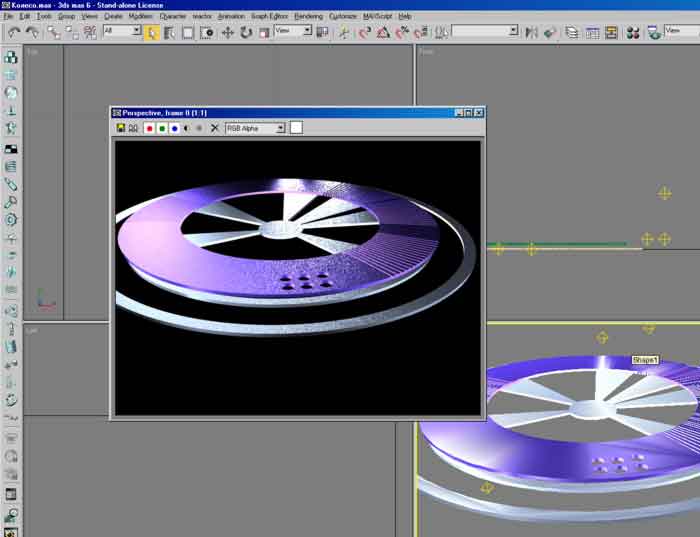This screenshot has width=700, height=537.
Task: Click the white color swatch in render window
Action: pyautogui.click(x=296, y=128)
